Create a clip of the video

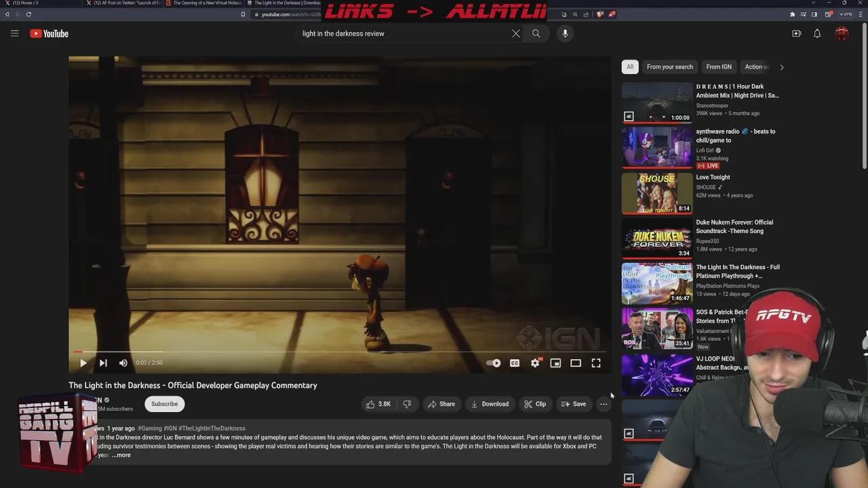(535, 404)
